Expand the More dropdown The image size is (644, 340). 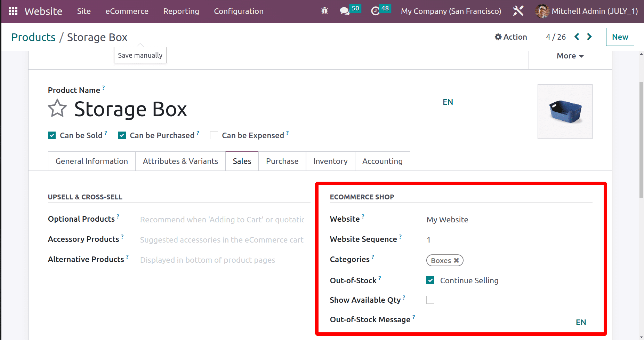[570, 56]
